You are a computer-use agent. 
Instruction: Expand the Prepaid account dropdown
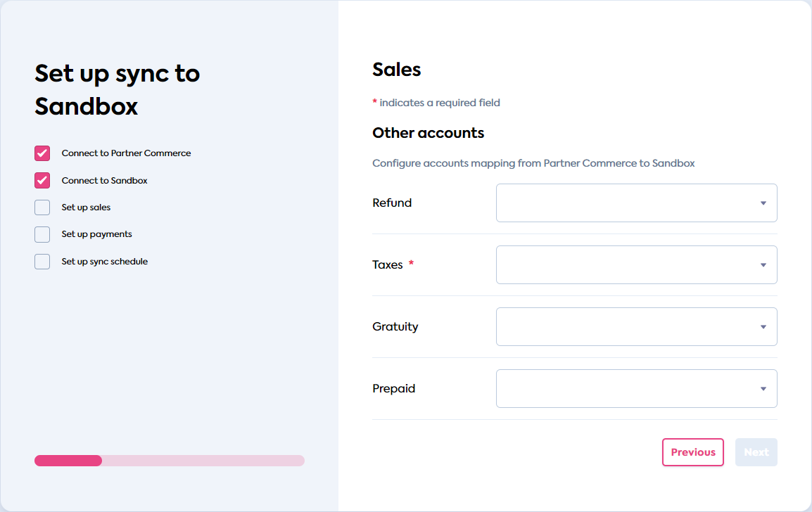pos(636,388)
